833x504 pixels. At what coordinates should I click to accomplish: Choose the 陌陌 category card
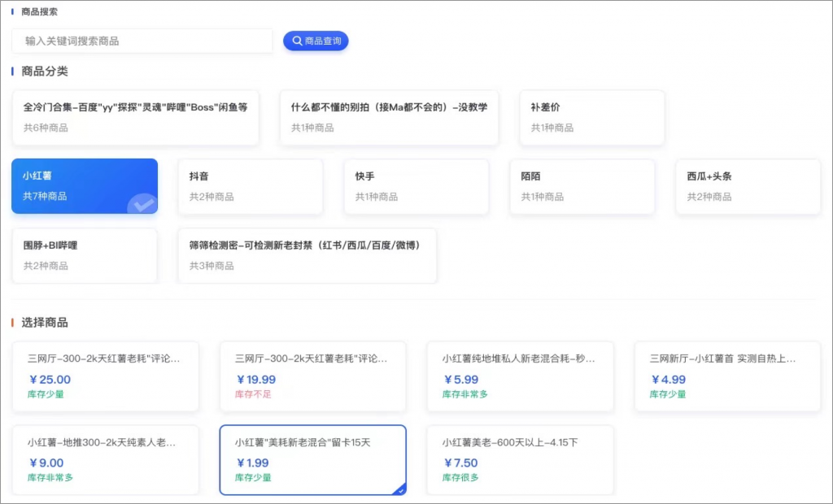[582, 186]
